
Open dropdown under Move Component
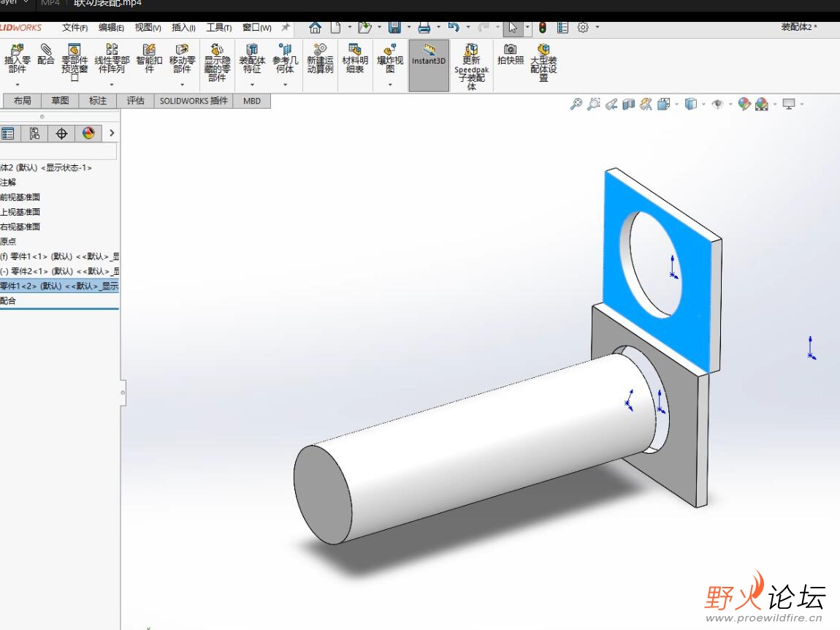182,85
